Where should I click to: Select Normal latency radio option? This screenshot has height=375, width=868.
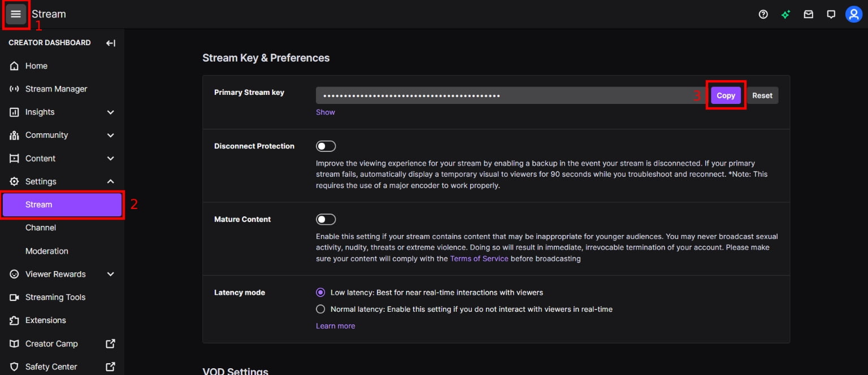tap(320, 309)
